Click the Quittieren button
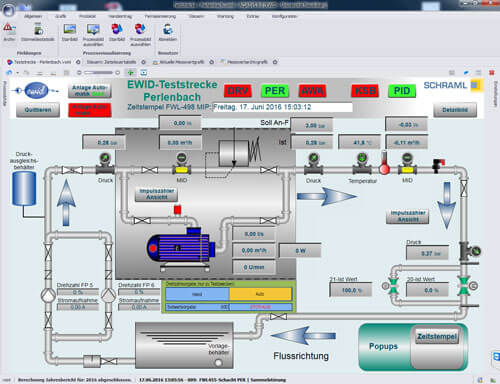This screenshot has height=384, width=500. (x=38, y=110)
